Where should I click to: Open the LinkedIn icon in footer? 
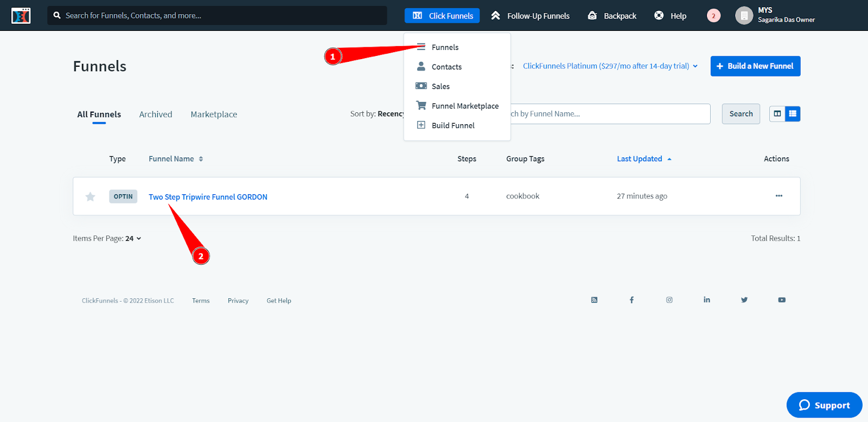click(x=707, y=300)
